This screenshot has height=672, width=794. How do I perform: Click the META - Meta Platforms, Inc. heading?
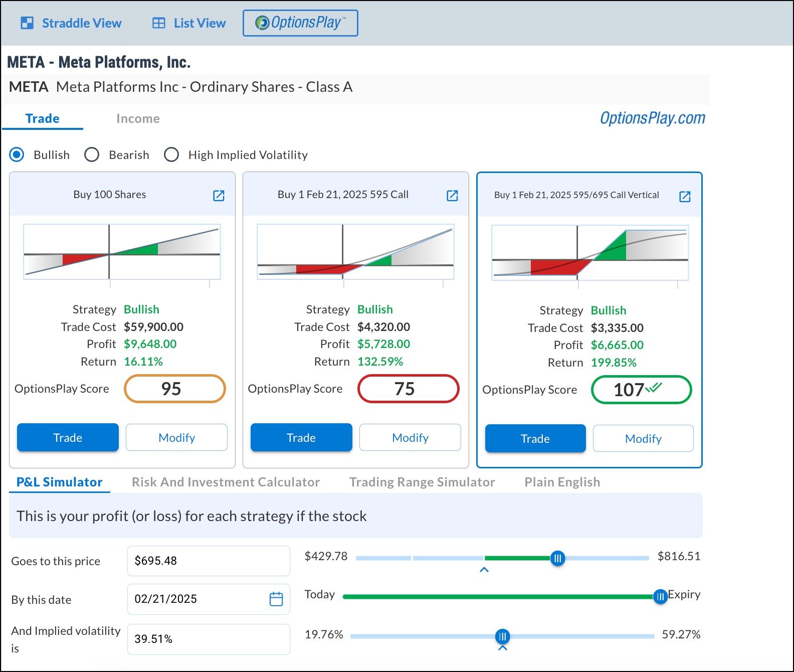point(99,62)
